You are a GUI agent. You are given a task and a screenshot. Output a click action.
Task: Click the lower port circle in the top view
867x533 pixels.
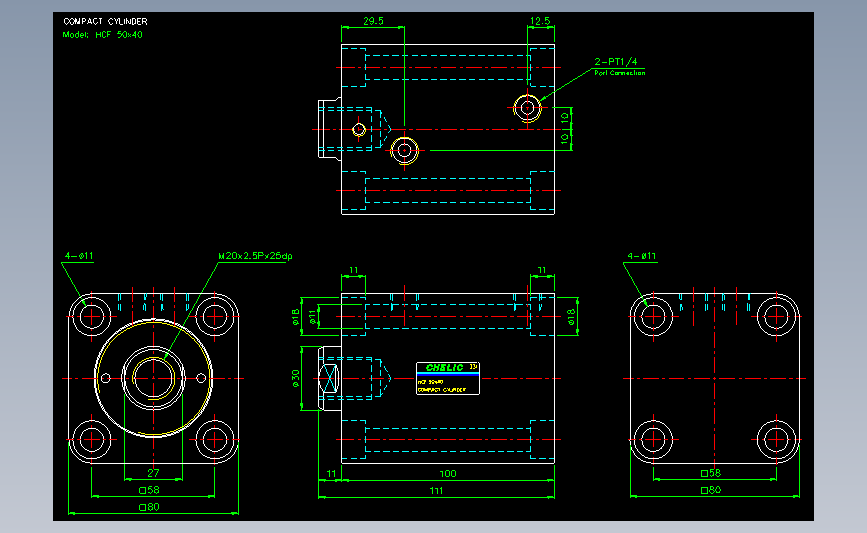tap(404, 150)
